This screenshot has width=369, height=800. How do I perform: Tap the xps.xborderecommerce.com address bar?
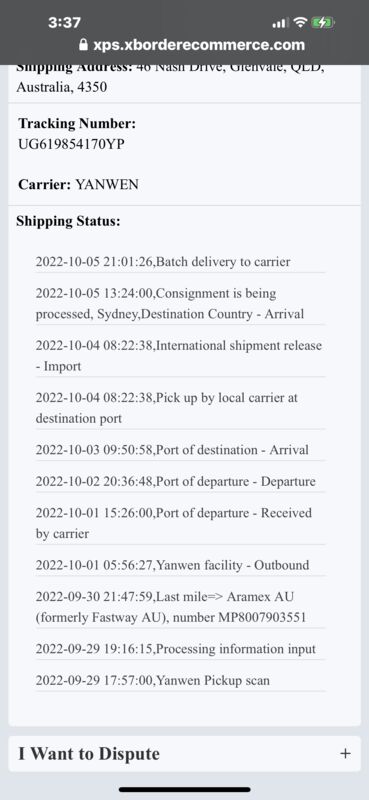click(192, 45)
